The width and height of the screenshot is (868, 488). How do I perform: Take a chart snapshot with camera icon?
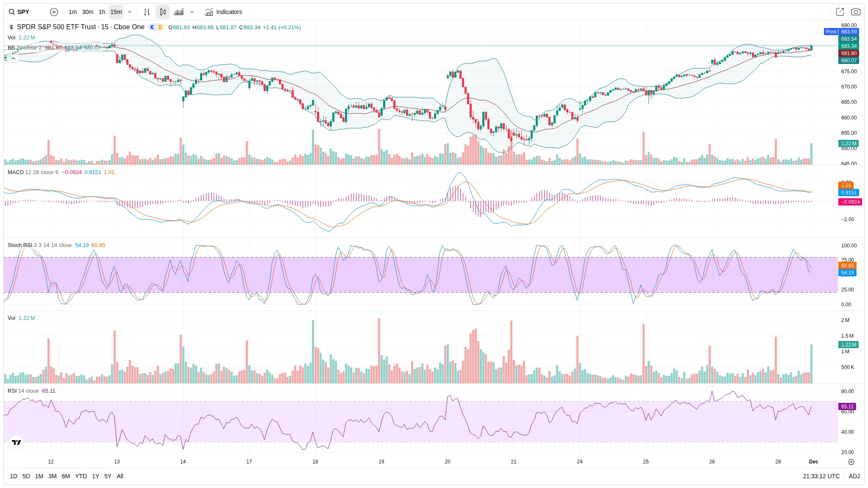856,12
